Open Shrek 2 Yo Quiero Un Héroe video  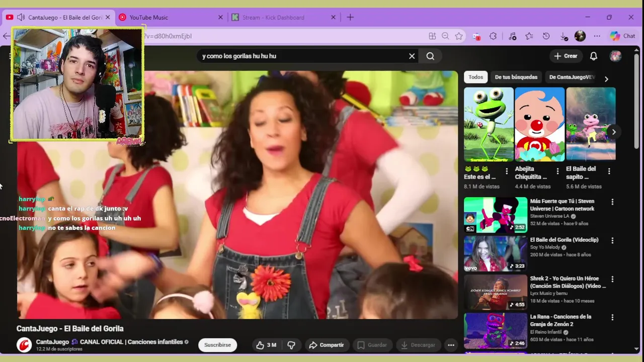coord(496,292)
